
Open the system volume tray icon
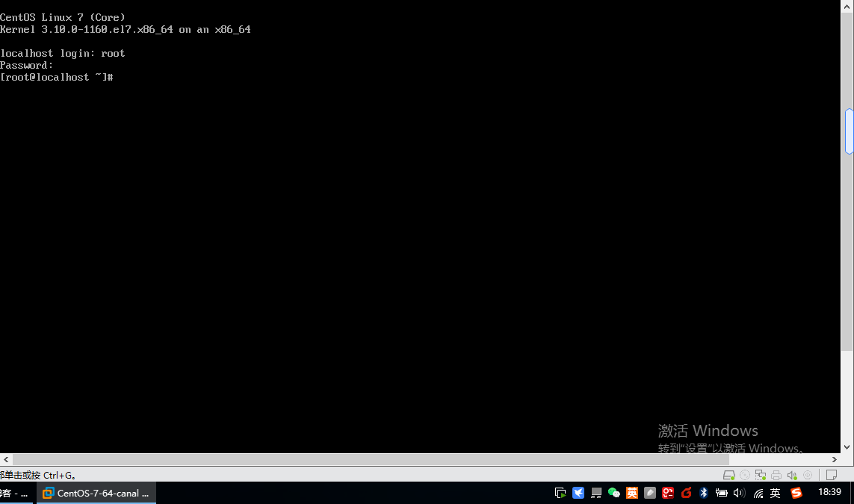click(x=738, y=493)
